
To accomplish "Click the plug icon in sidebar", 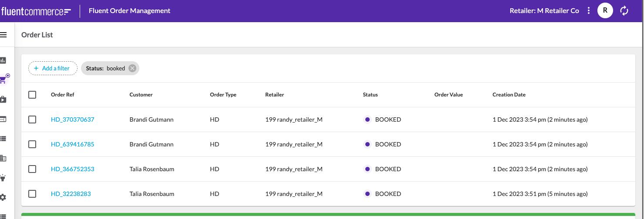I will coord(3,178).
